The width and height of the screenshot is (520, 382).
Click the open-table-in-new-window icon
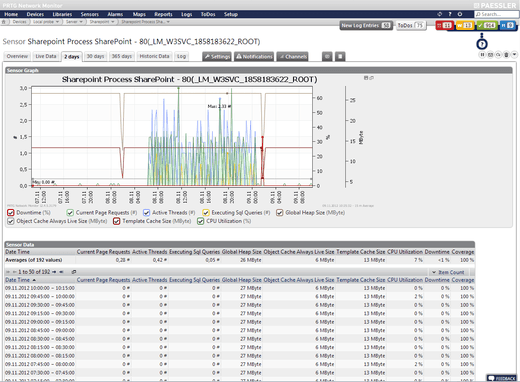pos(74,272)
